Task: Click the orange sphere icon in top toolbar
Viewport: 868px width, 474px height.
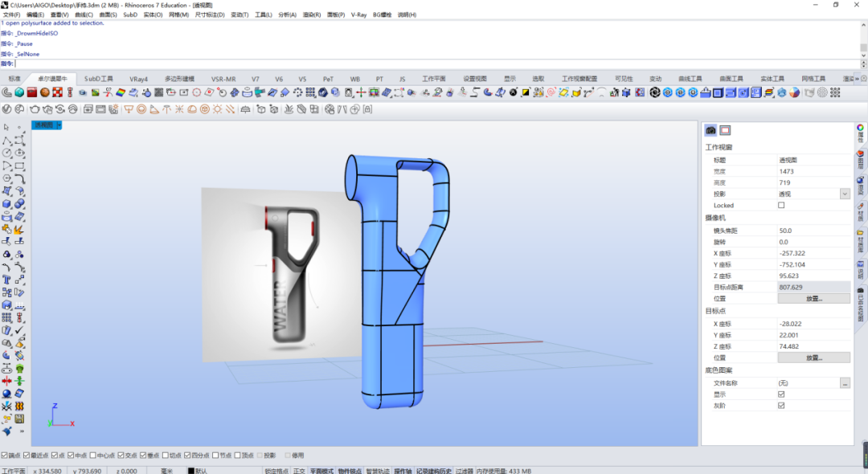Action: point(45,92)
